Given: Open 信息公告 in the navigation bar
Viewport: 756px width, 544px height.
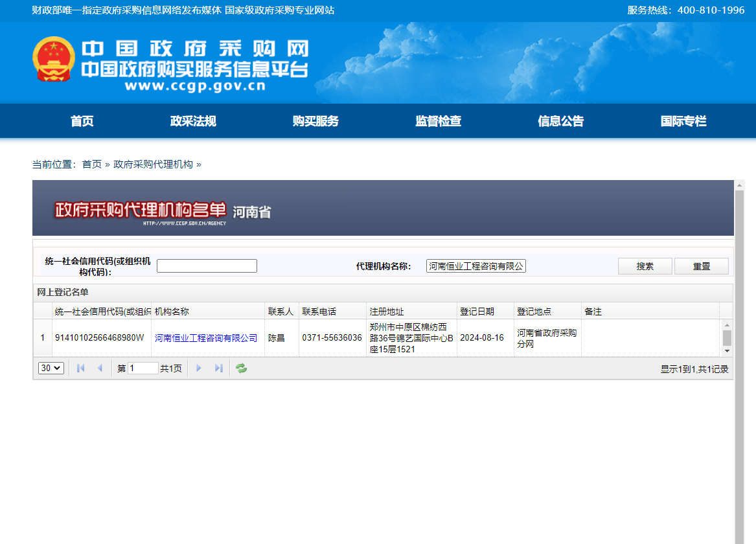Looking at the screenshot, I should [x=561, y=121].
